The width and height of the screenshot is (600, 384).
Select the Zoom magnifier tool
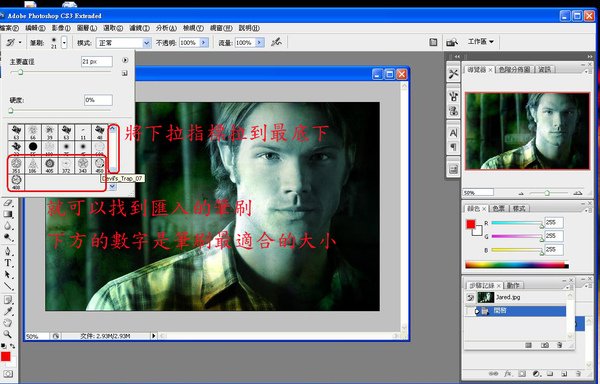pos(8,334)
